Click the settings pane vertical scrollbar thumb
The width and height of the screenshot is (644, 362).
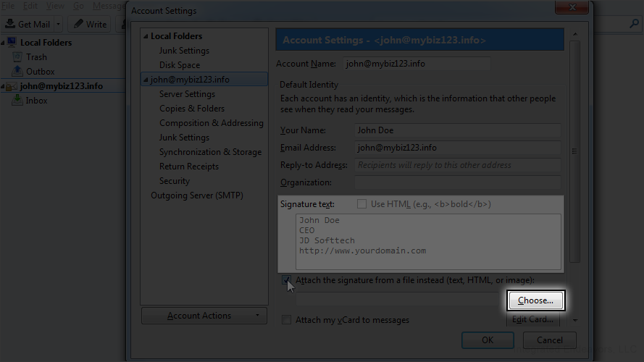575,151
